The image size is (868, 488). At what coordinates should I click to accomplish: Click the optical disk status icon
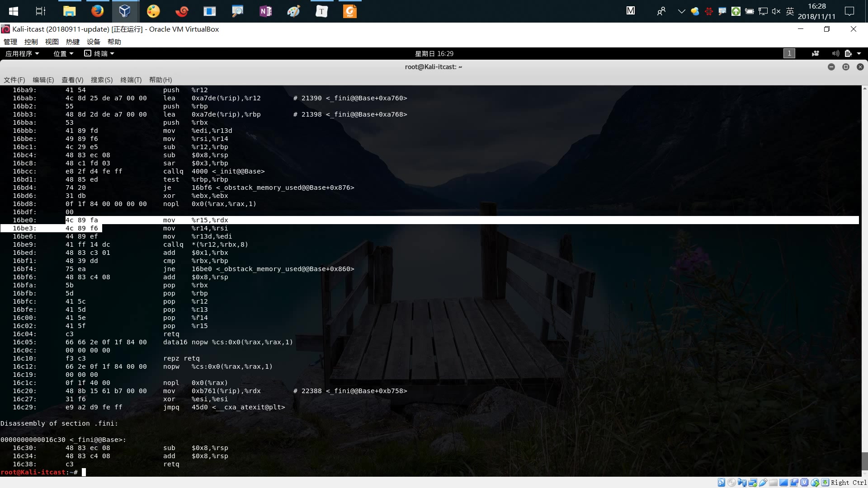coord(731,483)
